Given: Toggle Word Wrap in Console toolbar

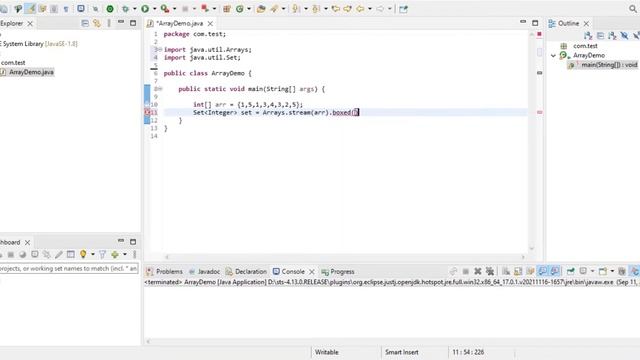Looking at the screenshot, I should coord(530,271).
